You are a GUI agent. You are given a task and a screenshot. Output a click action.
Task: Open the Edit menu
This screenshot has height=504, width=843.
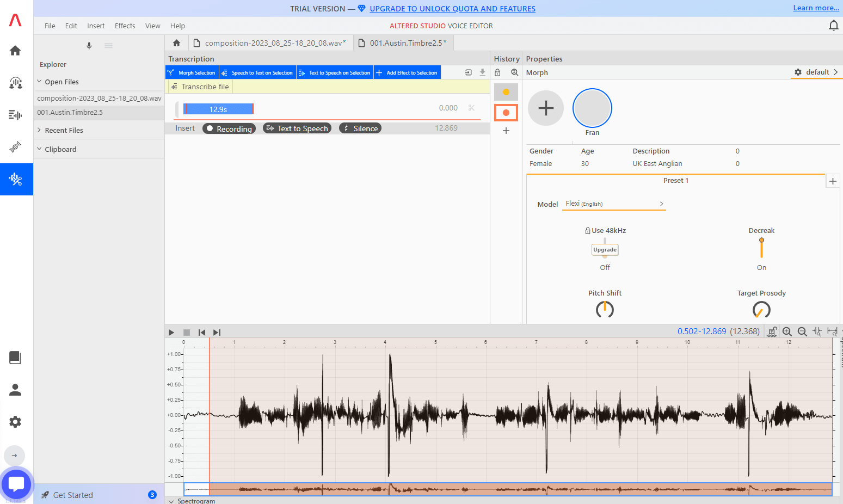(71, 26)
